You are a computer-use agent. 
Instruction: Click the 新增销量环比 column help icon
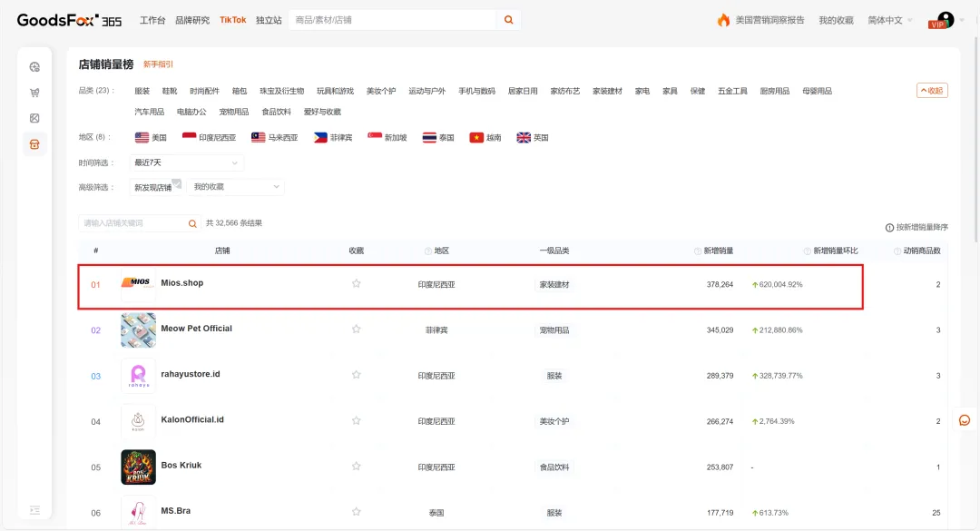[x=807, y=251]
